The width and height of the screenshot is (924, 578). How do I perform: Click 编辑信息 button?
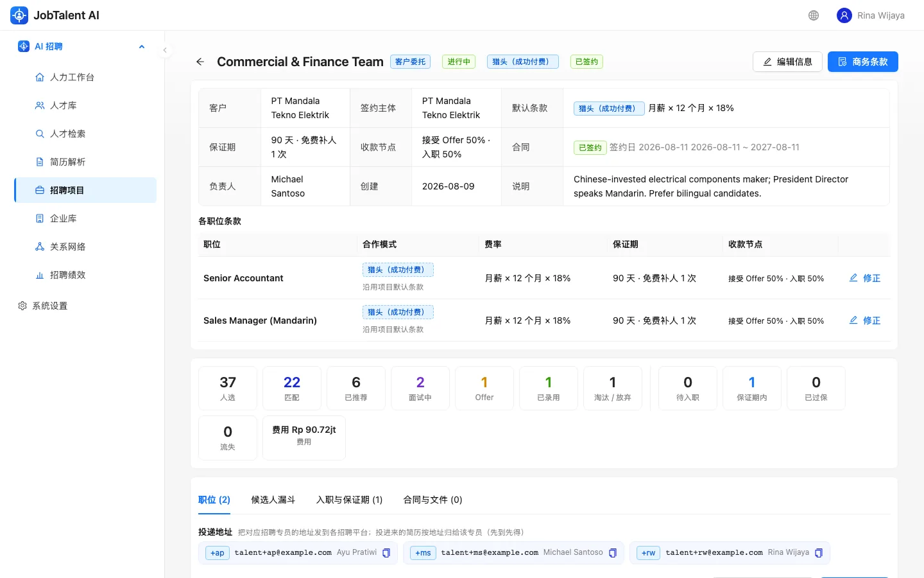pos(787,62)
